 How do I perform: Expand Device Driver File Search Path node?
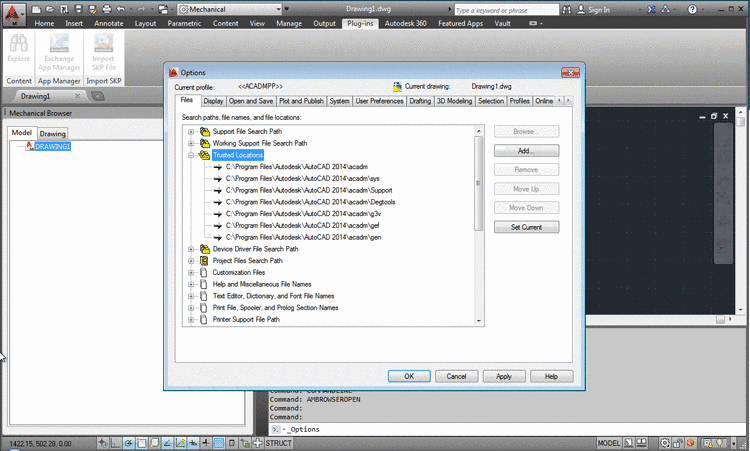[x=191, y=249]
